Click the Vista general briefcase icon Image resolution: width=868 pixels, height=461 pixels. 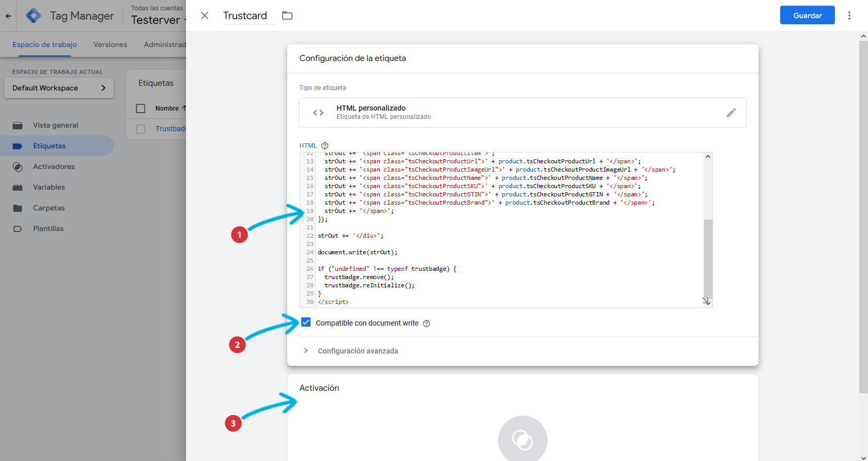click(18, 126)
